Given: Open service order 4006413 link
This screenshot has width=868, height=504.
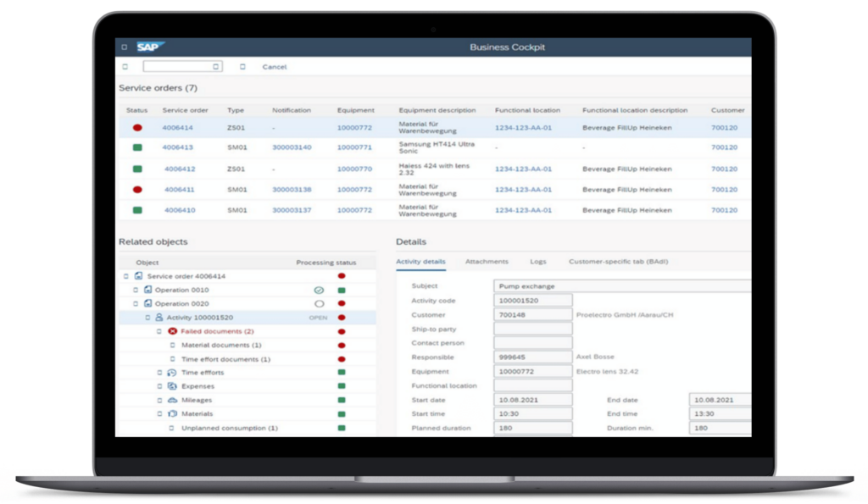Looking at the screenshot, I should click(178, 147).
